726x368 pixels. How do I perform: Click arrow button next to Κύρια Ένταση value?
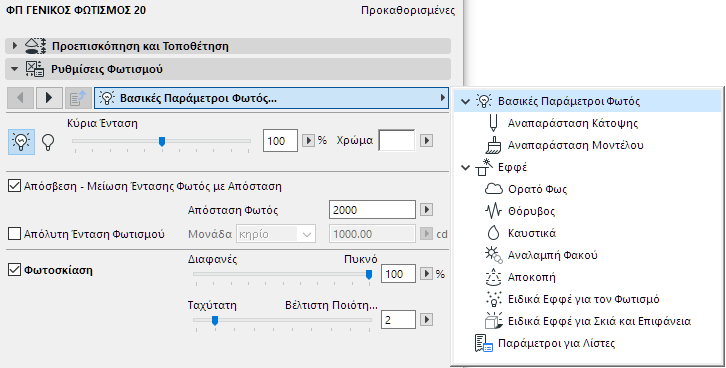pyautogui.click(x=307, y=140)
